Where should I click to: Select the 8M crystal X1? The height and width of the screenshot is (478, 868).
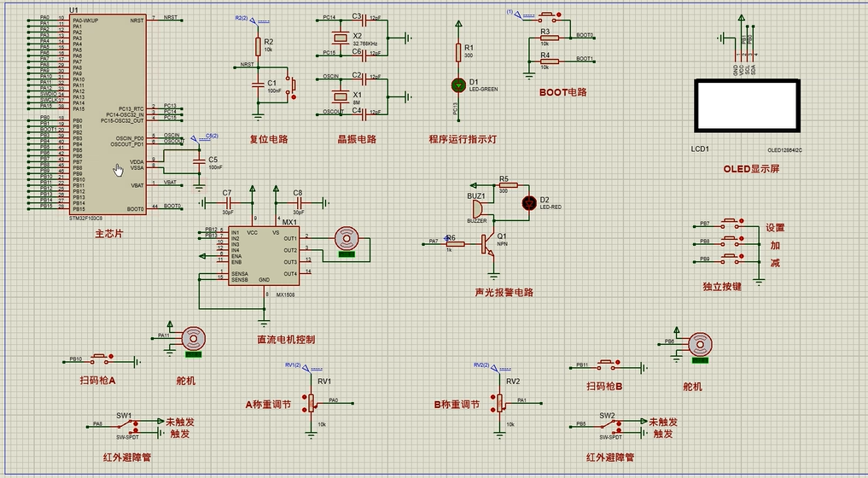coord(340,97)
